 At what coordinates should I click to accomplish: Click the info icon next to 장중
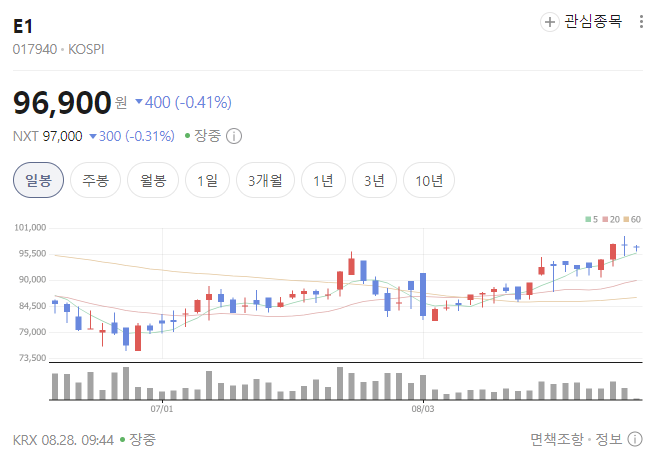click(234, 136)
